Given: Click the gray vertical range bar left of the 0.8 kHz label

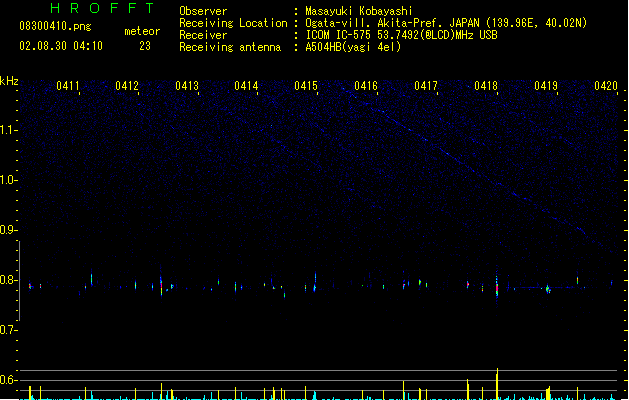Looking at the screenshot, I should (x=19, y=281).
